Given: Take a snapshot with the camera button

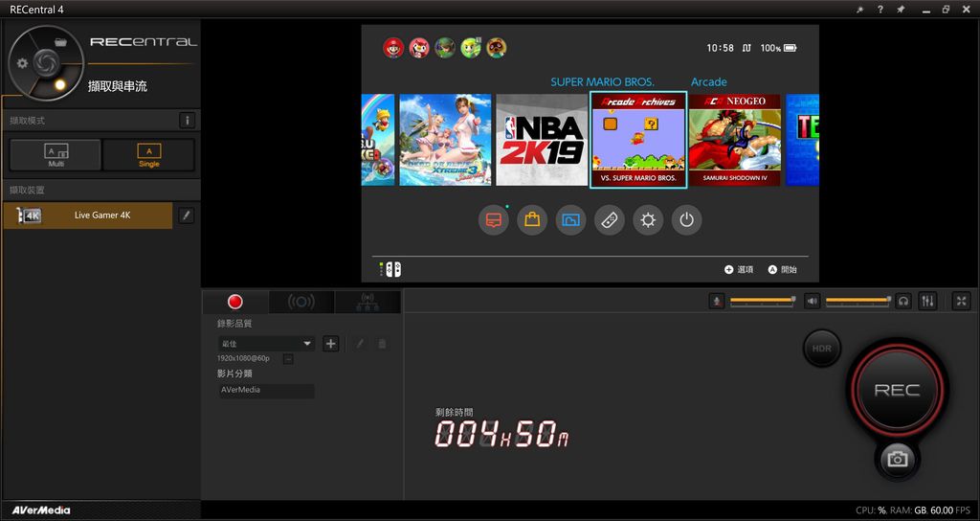Looking at the screenshot, I should 897,460.
